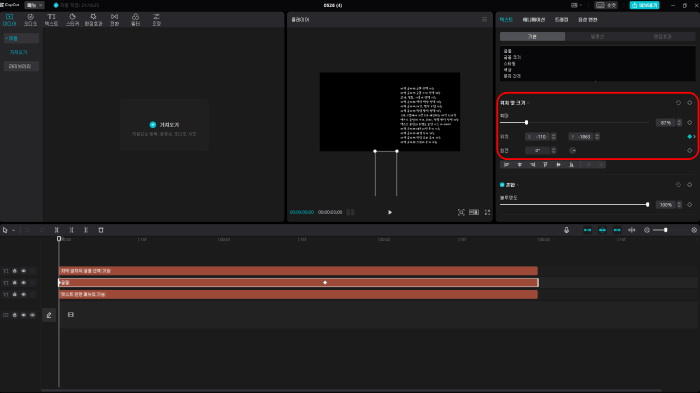Align text to the top edge

(x=545, y=165)
